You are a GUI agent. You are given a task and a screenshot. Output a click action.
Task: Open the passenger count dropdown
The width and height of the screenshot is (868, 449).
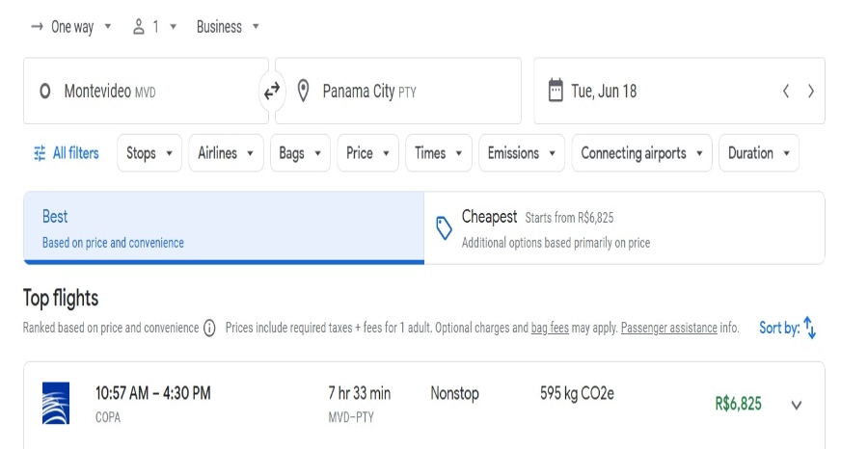coord(155,27)
